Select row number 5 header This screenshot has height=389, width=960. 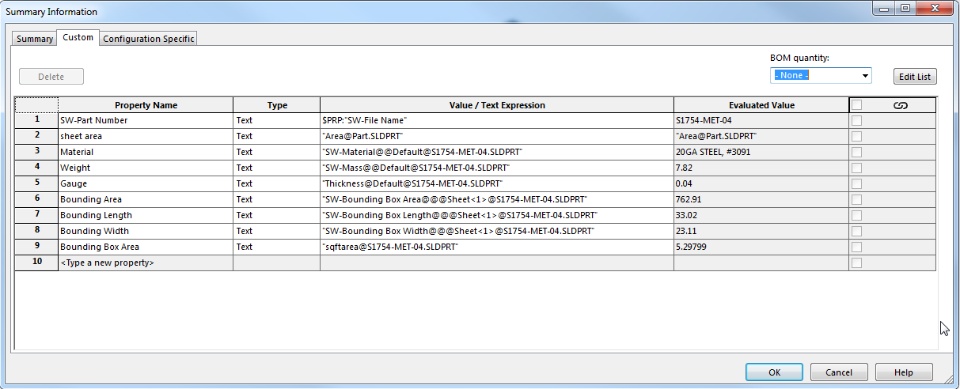point(37,184)
